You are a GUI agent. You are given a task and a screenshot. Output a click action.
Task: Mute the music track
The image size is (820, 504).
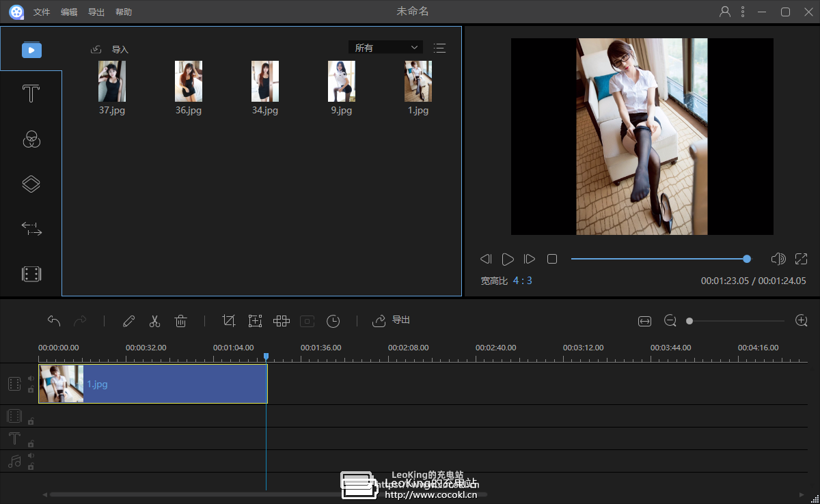[x=31, y=456]
